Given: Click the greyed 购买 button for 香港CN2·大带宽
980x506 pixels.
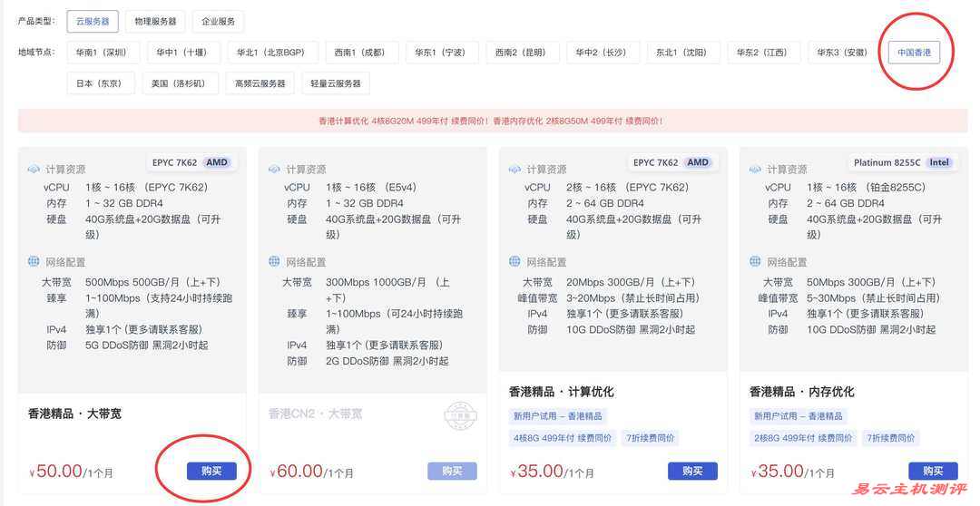Looking at the screenshot, I should pos(453,471).
